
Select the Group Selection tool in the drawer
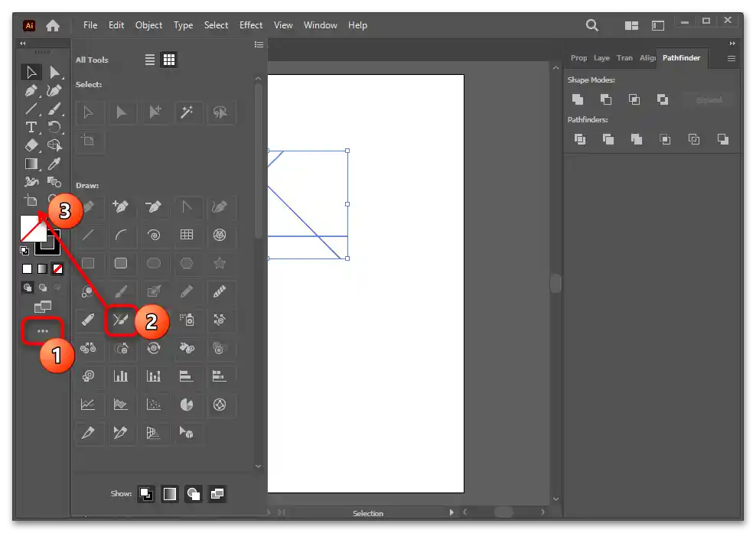pyautogui.click(x=155, y=112)
